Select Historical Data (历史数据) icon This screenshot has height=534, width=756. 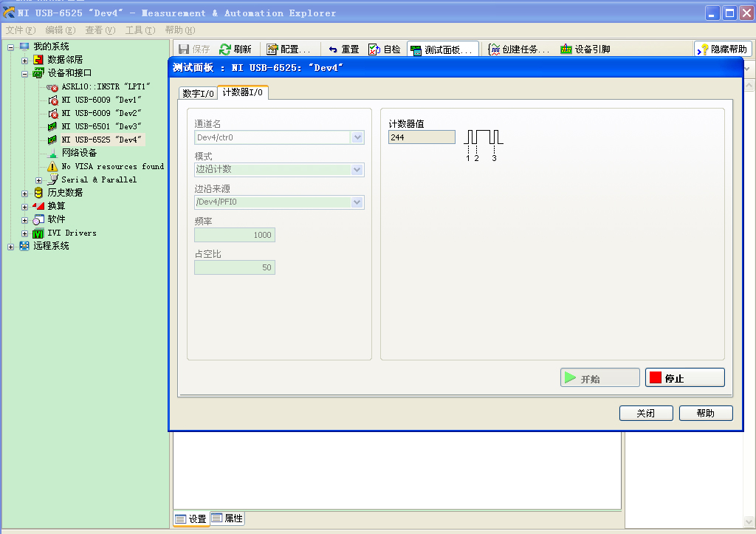point(38,193)
